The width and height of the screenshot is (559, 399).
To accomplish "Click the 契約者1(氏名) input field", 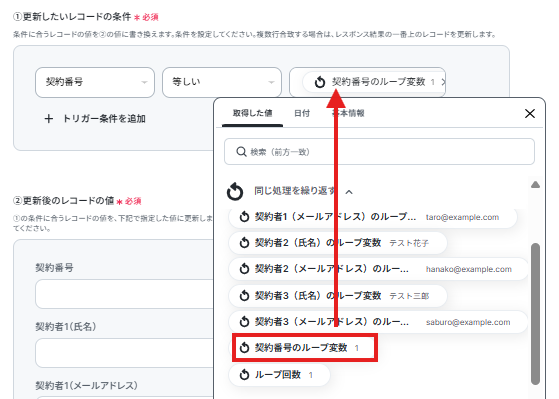I will [124, 353].
